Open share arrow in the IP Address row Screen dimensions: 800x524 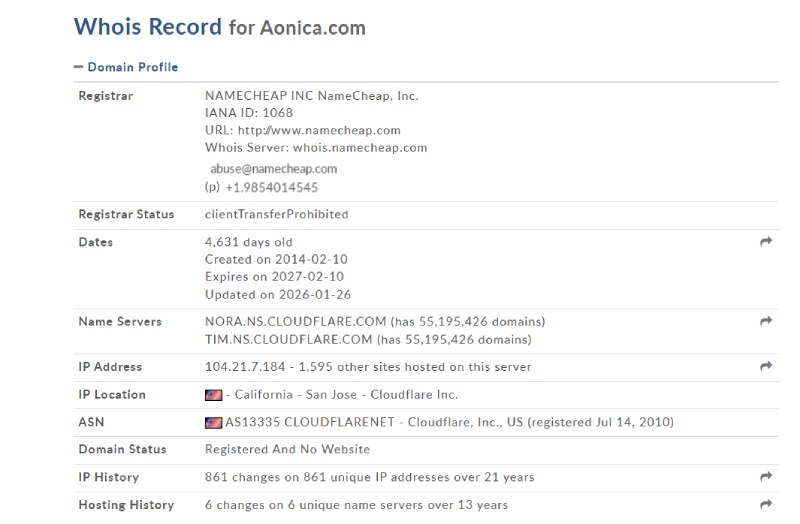click(766, 366)
